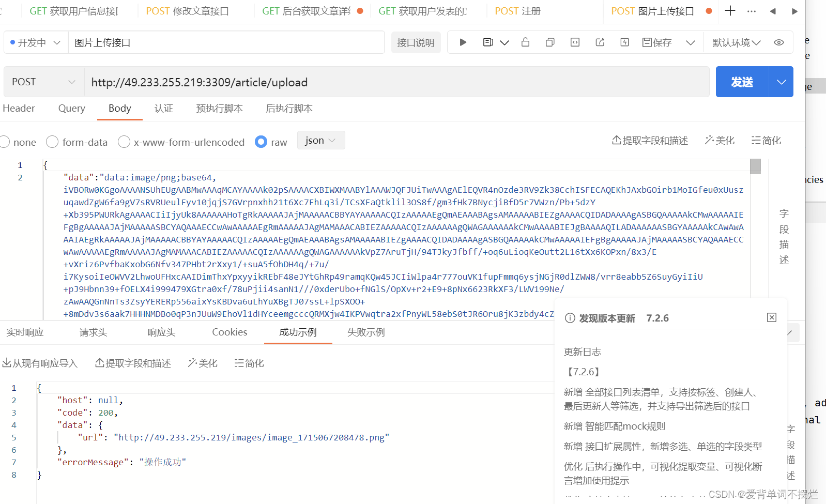Click the left arrow to scroll tabs
This screenshot has height=504, width=826.
tap(773, 11)
